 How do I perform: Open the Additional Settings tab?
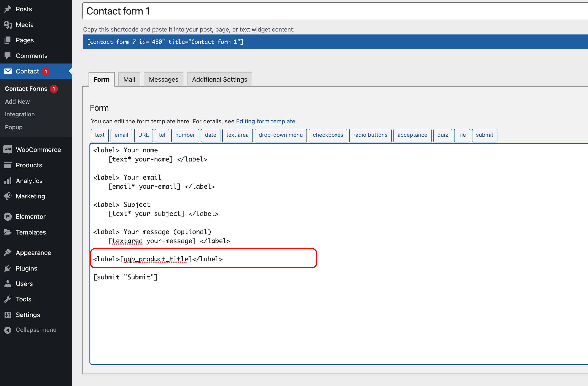coord(219,79)
